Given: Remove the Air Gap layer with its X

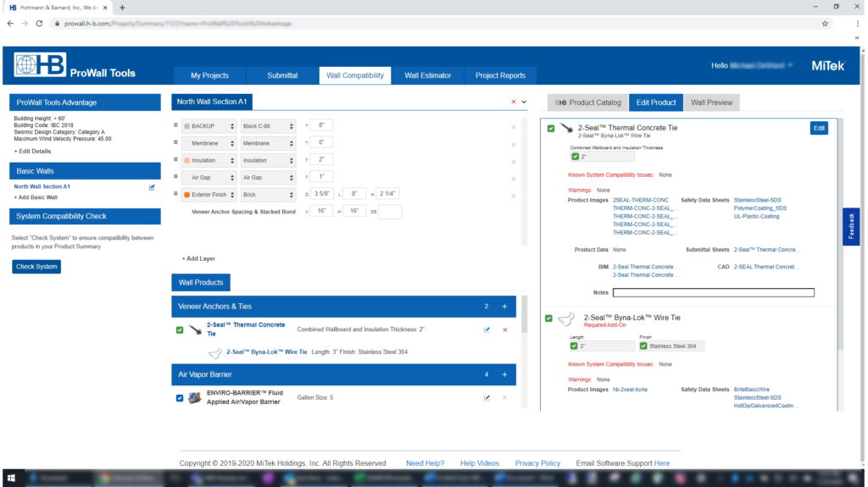Looking at the screenshot, I should (x=513, y=179).
